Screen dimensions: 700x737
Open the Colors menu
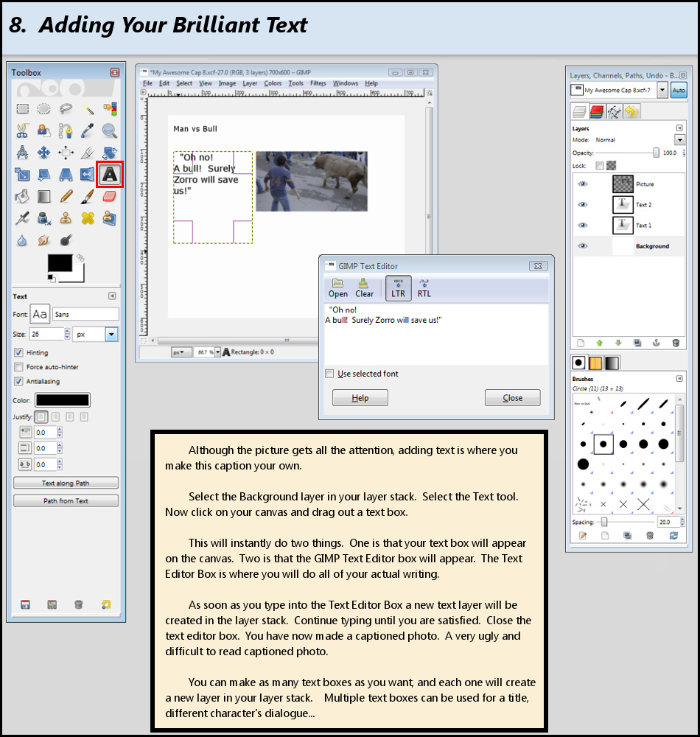[273, 83]
